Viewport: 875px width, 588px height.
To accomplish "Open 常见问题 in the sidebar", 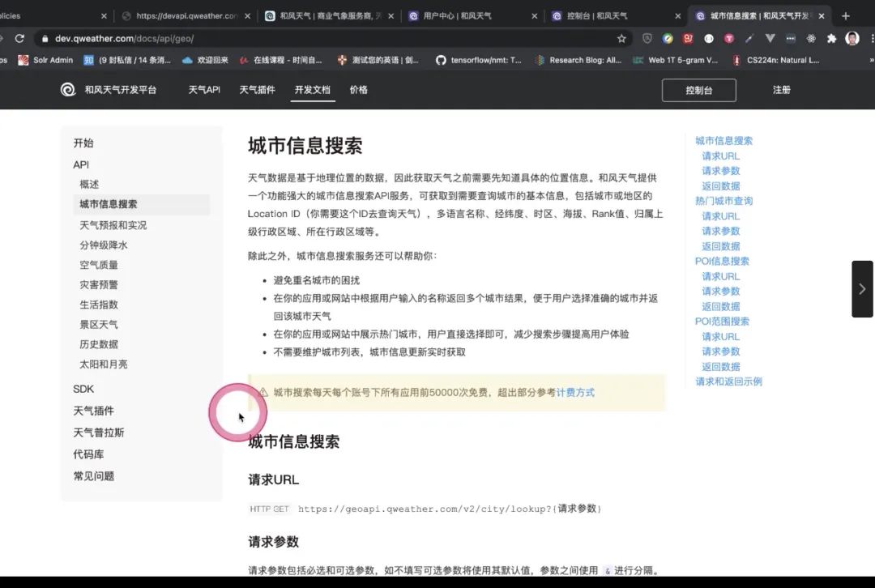I will click(94, 476).
